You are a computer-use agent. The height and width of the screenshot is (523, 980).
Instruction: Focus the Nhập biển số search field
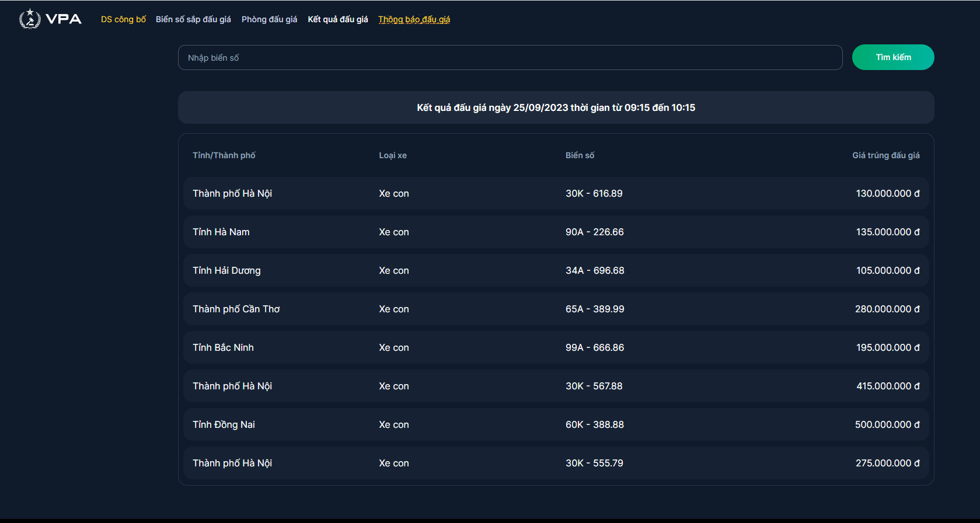click(x=510, y=58)
